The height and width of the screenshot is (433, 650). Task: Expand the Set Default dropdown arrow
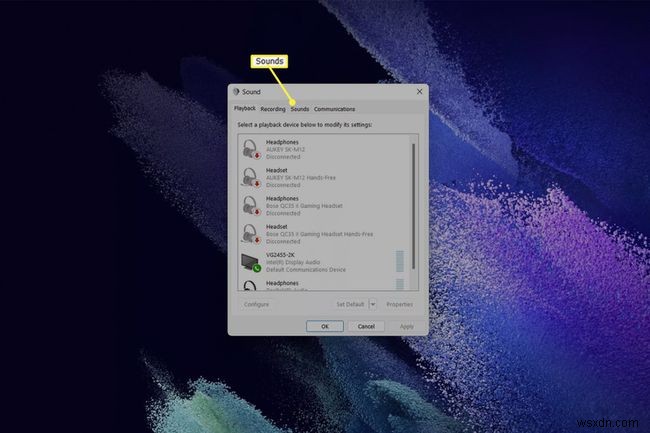pos(373,304)
